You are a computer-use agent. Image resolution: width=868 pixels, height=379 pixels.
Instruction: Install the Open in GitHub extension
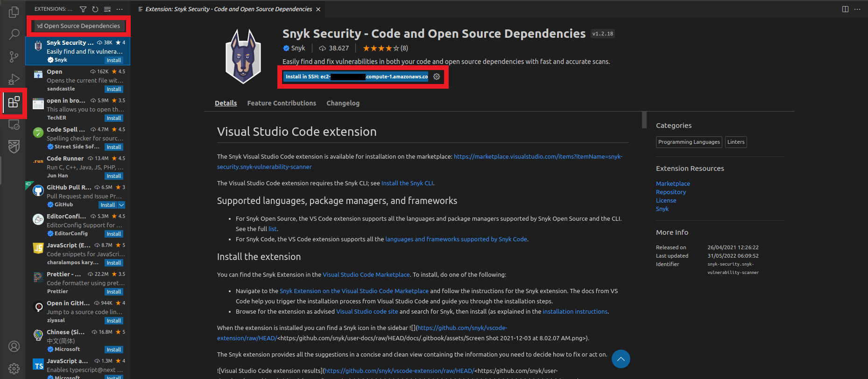coord(114,321)
